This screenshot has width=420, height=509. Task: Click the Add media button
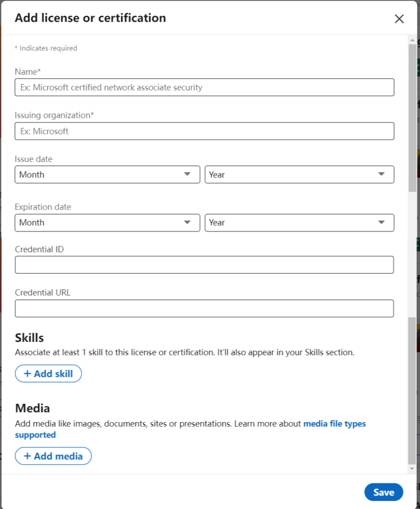point(53,456)
